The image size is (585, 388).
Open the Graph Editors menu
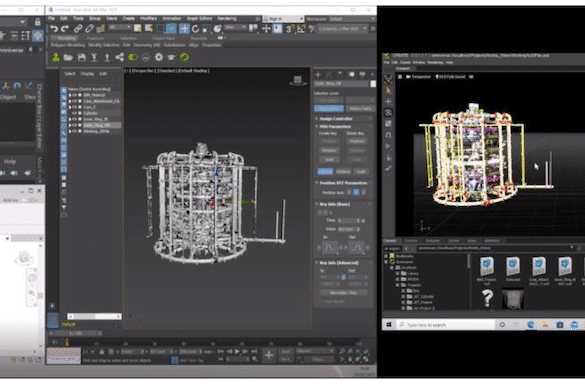coord(199,18)
